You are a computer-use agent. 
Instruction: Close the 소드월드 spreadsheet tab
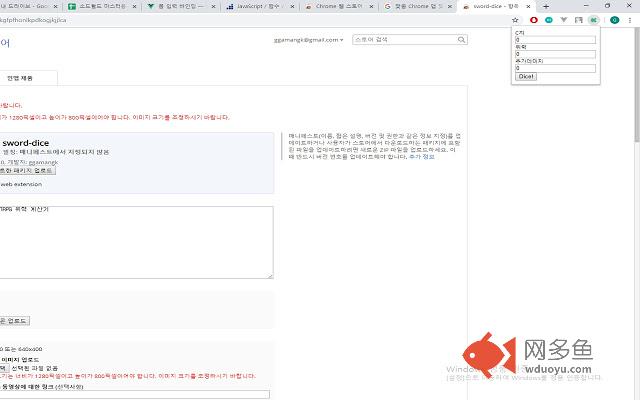[134, 7]
